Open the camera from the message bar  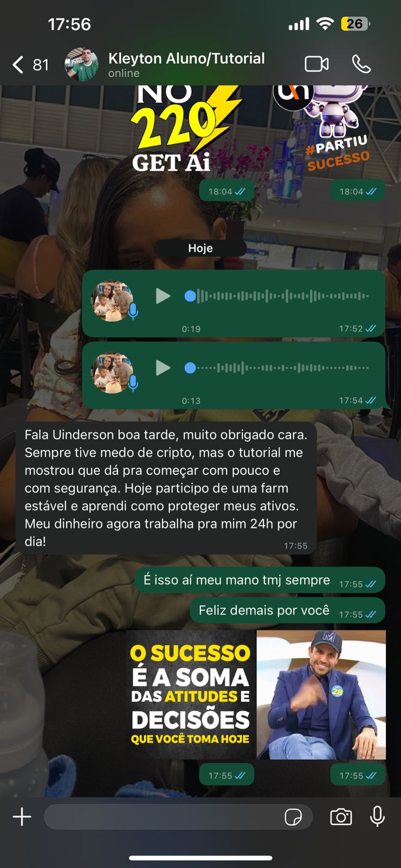pyautogui.click(x=341, y=816)
